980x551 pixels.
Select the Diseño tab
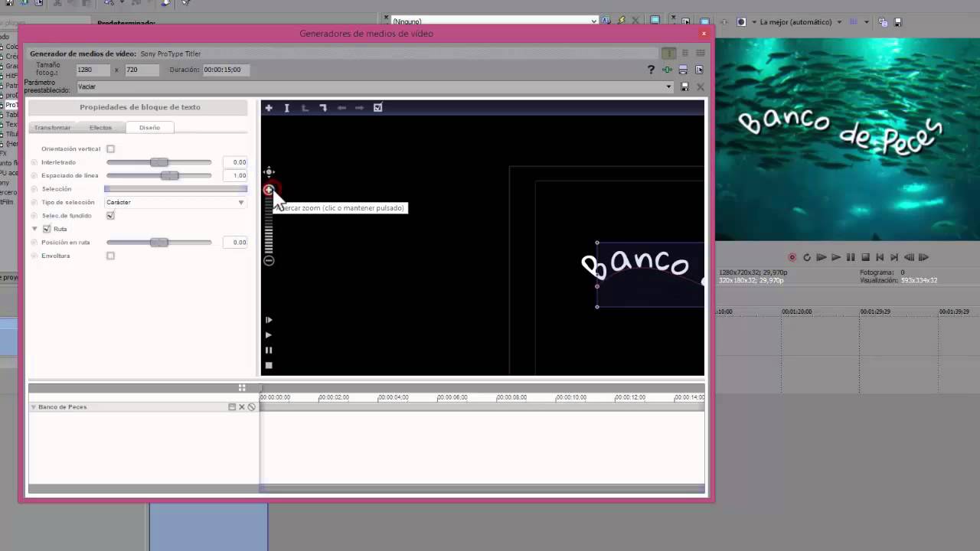point(149,128)
